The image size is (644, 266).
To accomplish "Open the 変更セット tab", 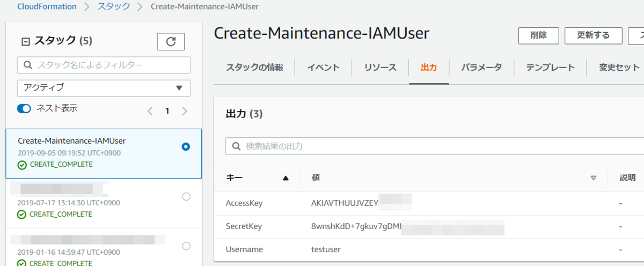I will pos(620,68).
